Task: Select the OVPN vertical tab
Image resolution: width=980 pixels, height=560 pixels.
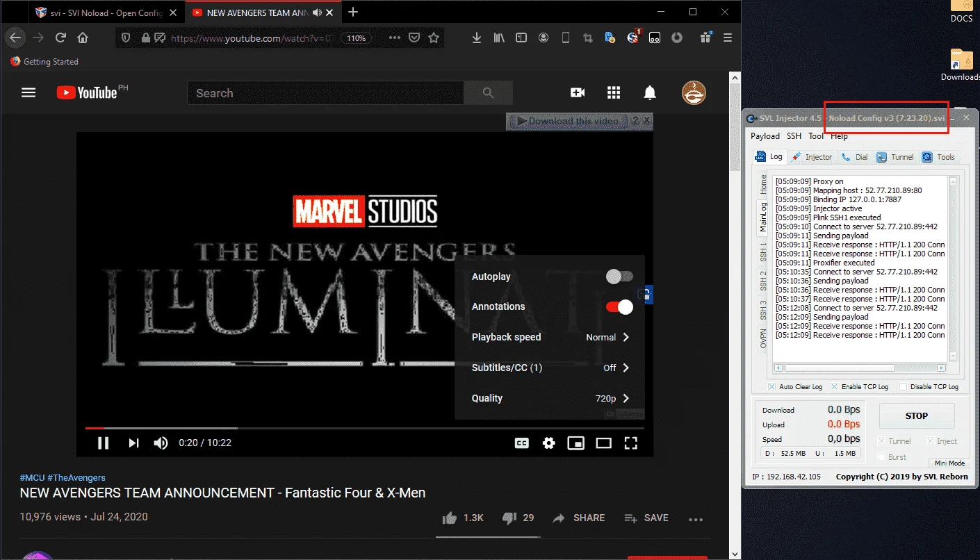Action: [763, 339]
